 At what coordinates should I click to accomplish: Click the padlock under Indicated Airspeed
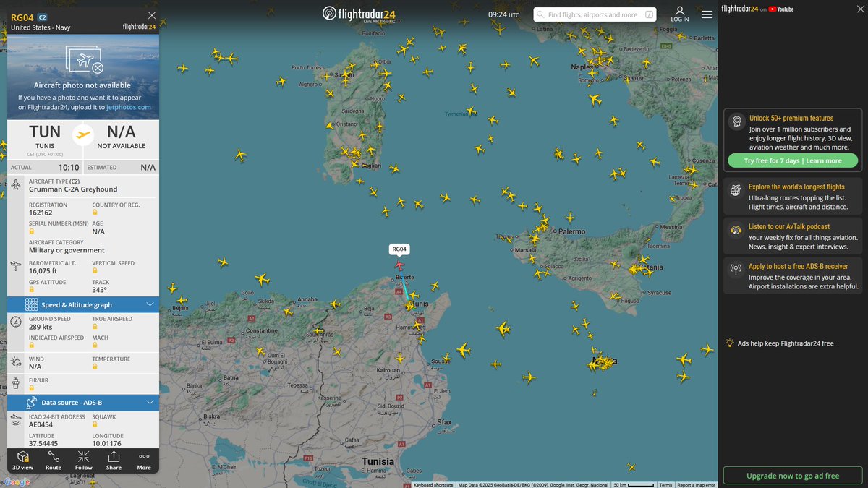click(32, 346)
